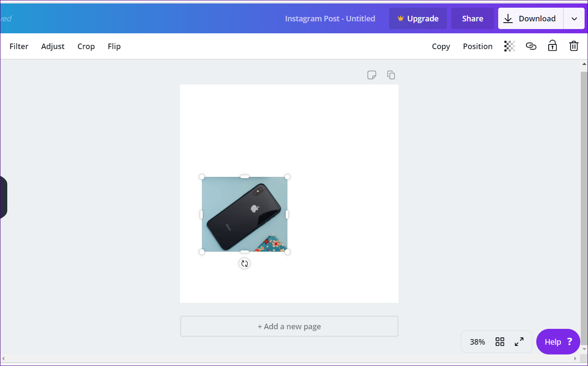Click the Copy button in toolbar
This screenshot has width=588, height=366.
pos(441,46)
